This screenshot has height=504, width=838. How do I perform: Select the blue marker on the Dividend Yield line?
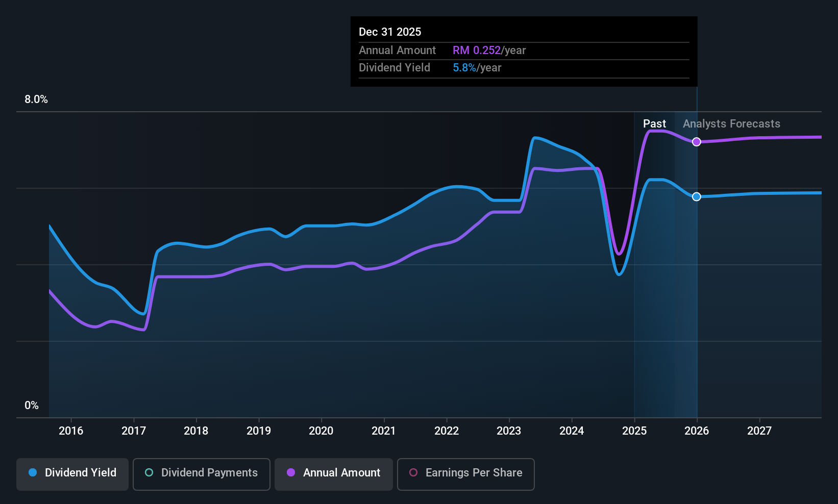[x=696, y=196]
